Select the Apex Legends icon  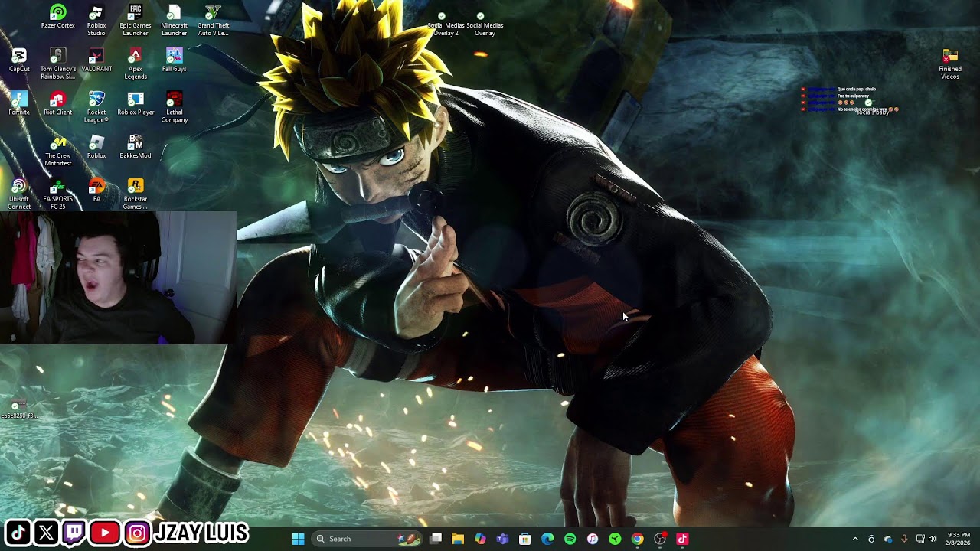click(136, 64)
